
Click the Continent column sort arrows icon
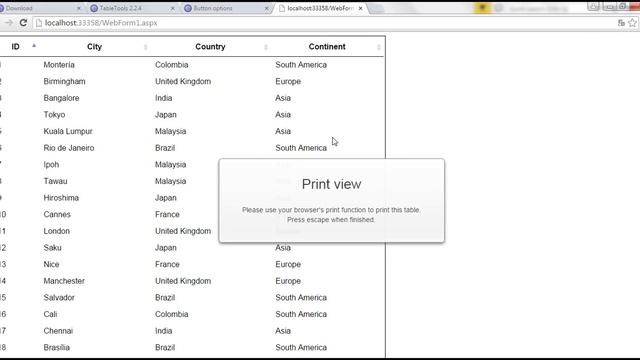[x=379, y=47]
